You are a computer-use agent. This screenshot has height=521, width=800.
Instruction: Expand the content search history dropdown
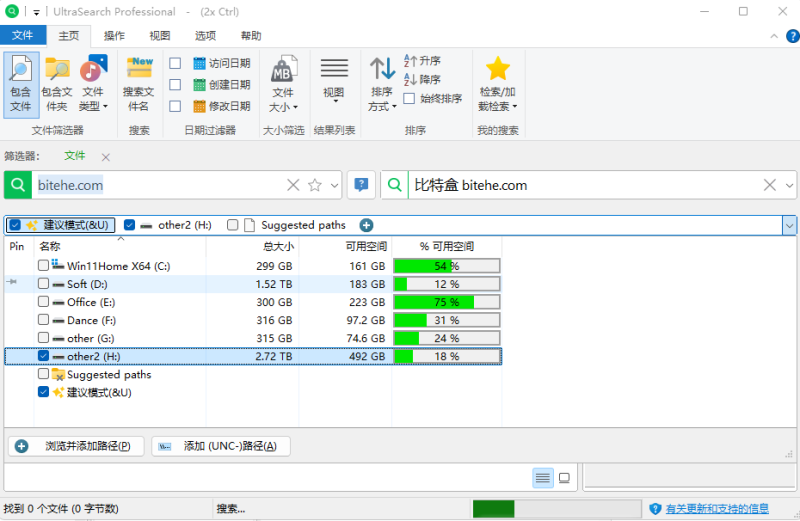coord(789,185)
